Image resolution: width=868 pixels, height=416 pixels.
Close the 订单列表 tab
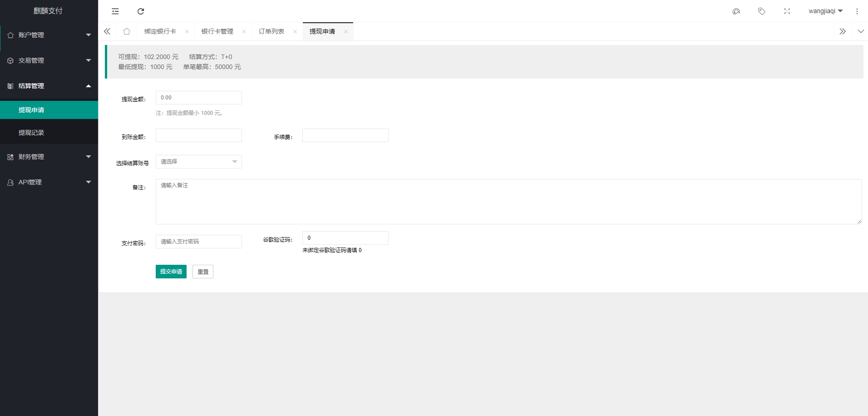point(295,31)
